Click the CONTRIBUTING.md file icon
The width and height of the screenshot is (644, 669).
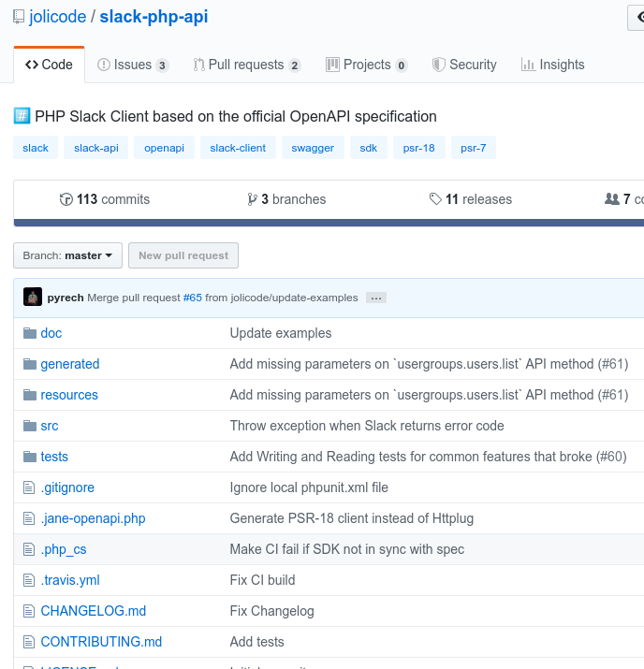tap(29, 642)
